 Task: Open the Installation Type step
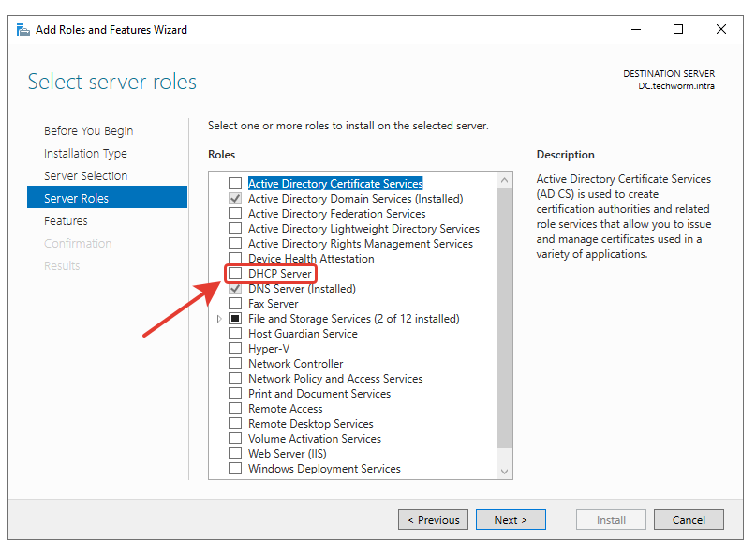point(85,154)
